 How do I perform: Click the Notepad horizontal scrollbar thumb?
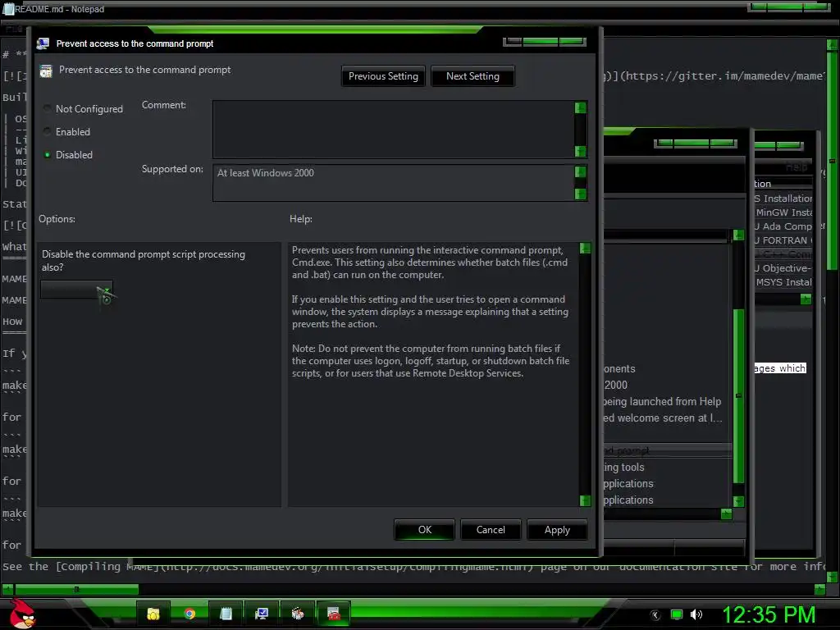[x=76, y=589]
